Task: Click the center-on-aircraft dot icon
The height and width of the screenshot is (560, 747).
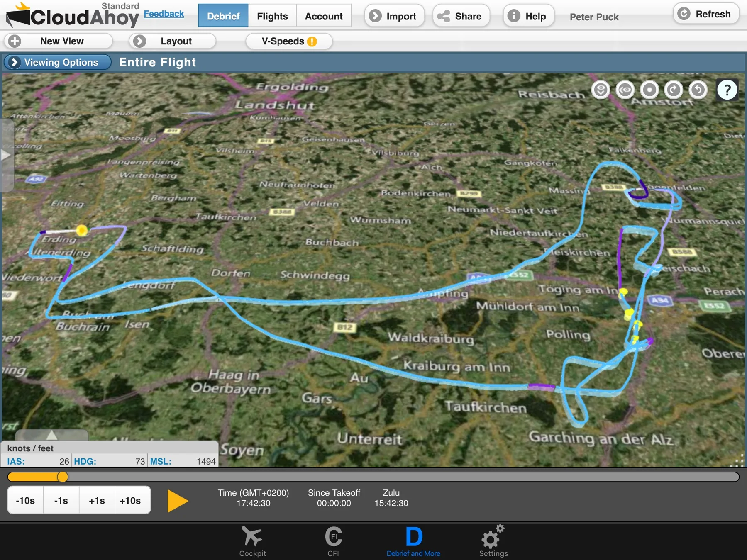Action: point(649,90)
